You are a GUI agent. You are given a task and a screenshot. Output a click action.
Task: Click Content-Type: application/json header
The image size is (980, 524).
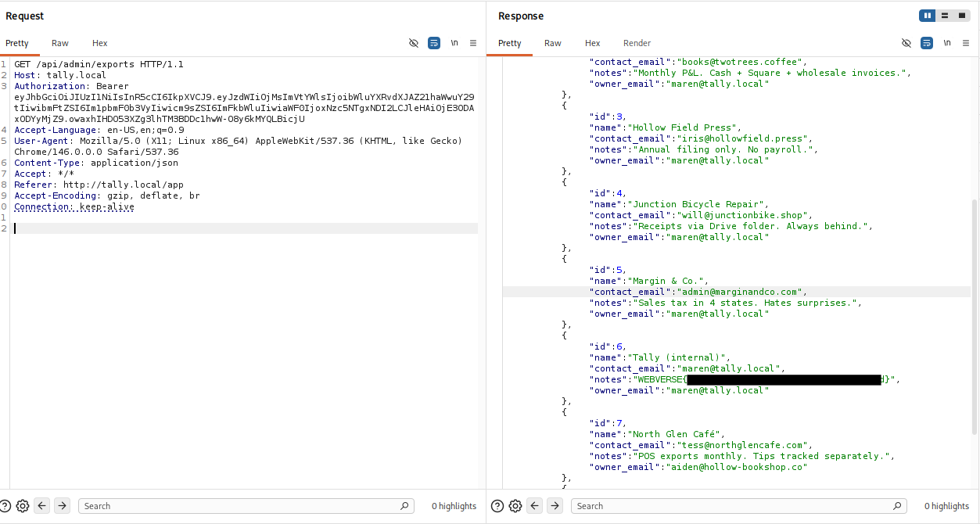pyautogui.click(x=96, y=163)
